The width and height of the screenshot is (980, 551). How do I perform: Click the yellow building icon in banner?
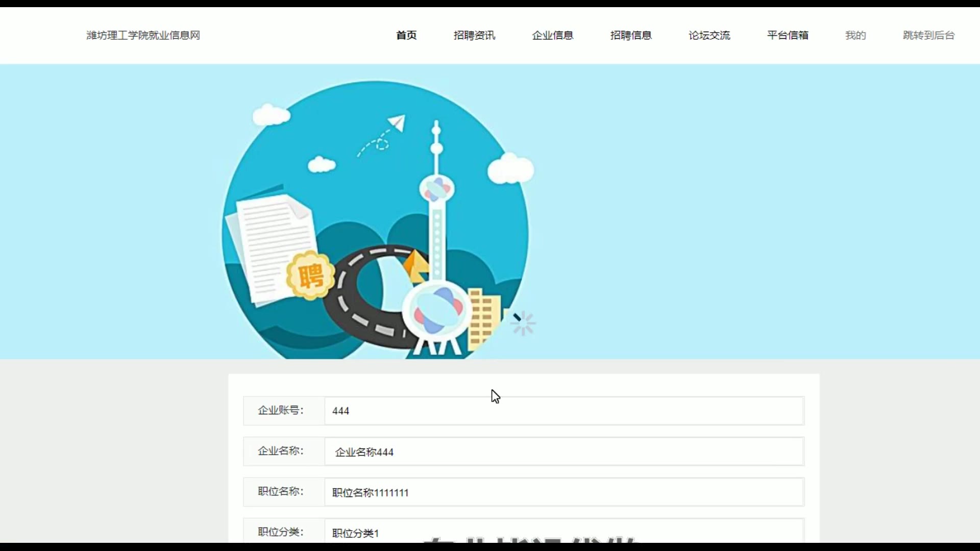click(482, 319)
